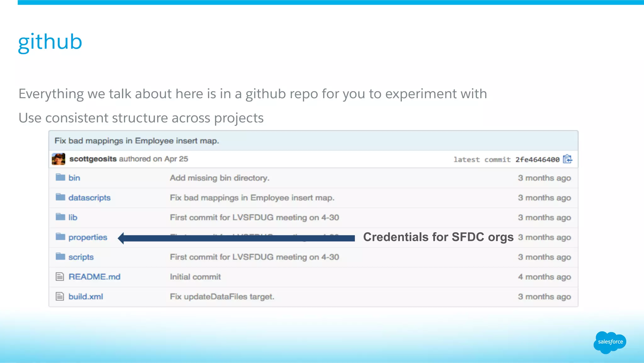Click the build.xml file icon
Image resolution: width=644 pixels, height=363 pixels.
point(60,297)
